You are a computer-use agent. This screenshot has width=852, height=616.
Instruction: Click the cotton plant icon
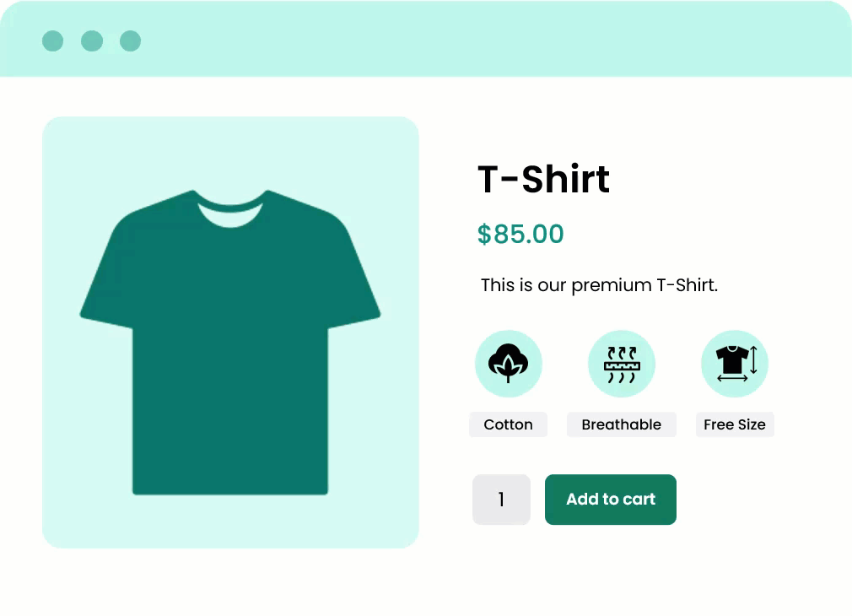coord(508,363)
